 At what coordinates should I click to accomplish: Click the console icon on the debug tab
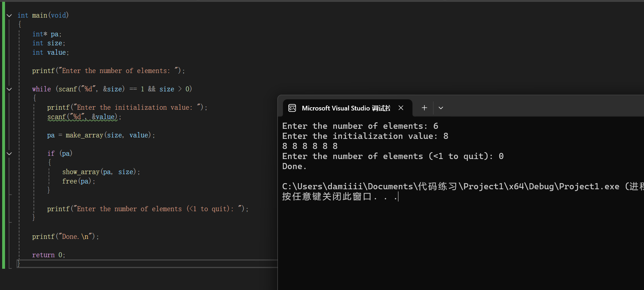click(292, 108)
